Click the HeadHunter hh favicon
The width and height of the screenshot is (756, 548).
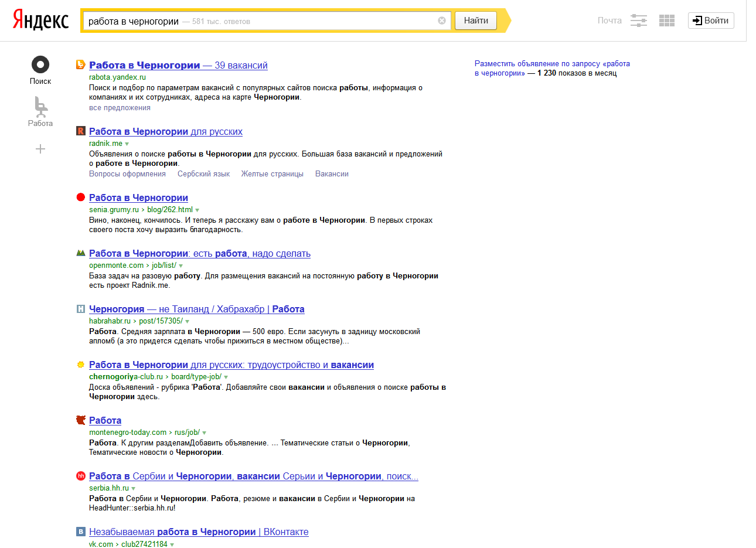pyautogui.click(x=81, y=475)
